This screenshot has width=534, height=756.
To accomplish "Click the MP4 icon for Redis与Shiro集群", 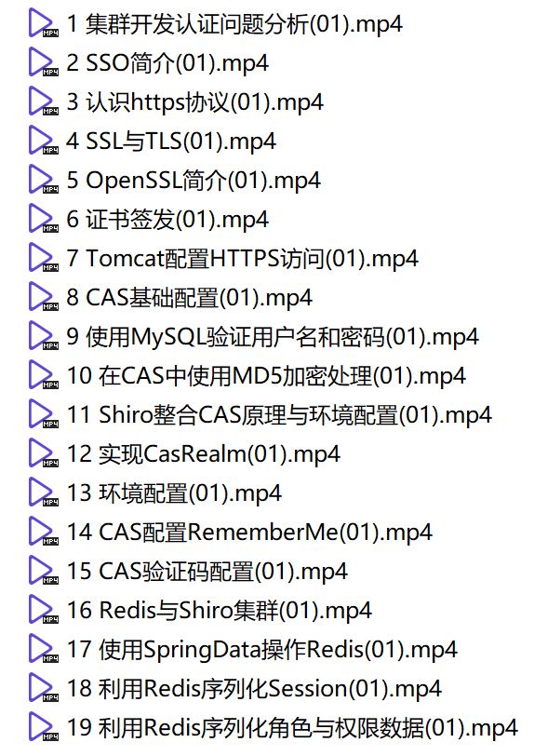I will tap(44, 610).
